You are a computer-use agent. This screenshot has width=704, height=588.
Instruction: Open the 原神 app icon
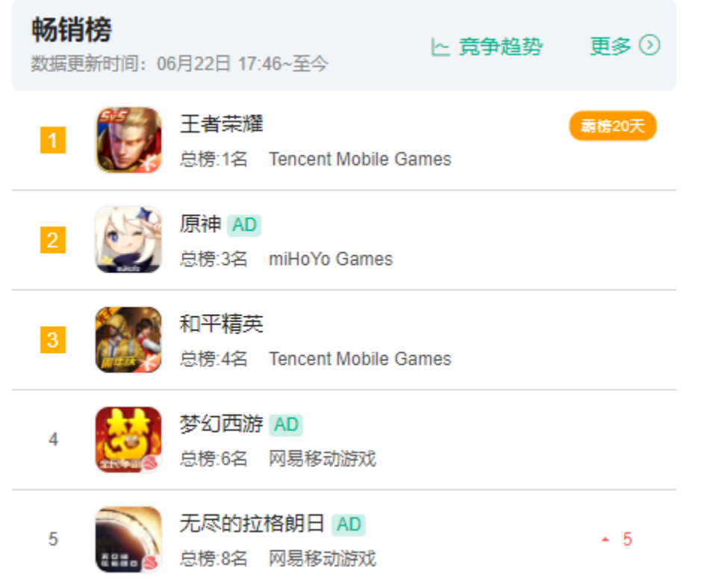(128, 240)
